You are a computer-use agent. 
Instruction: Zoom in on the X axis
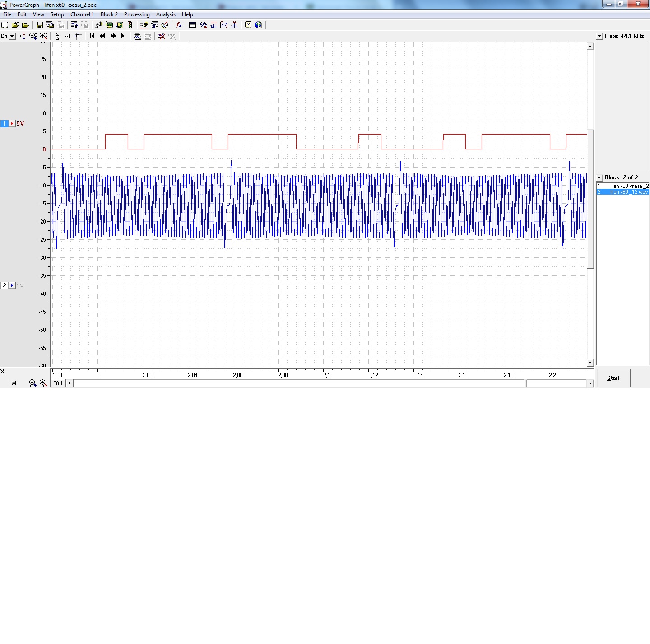click(x=43, y=383)
